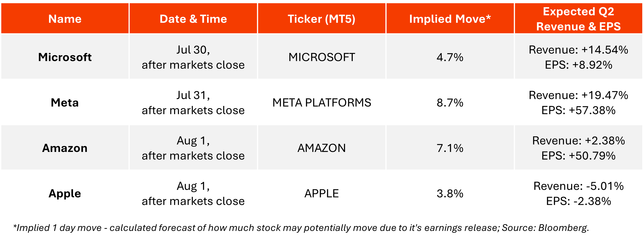
Task: Click the Date & Time column header
Action: click(193, 19)
